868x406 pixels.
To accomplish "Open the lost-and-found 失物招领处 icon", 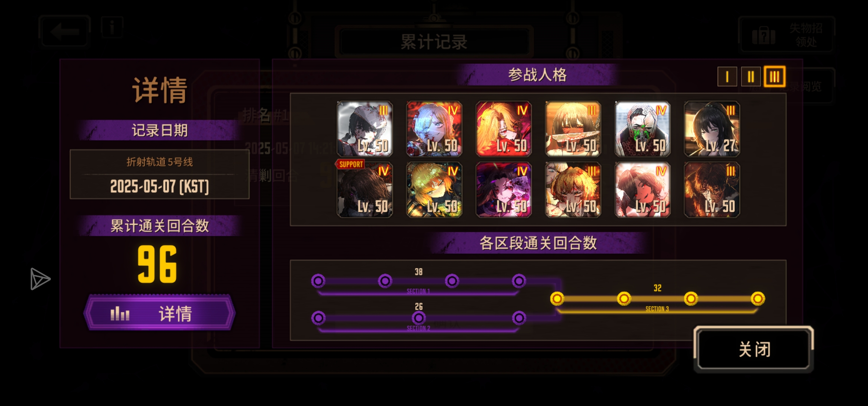I will pyautogui.click(x=787, y=35).
